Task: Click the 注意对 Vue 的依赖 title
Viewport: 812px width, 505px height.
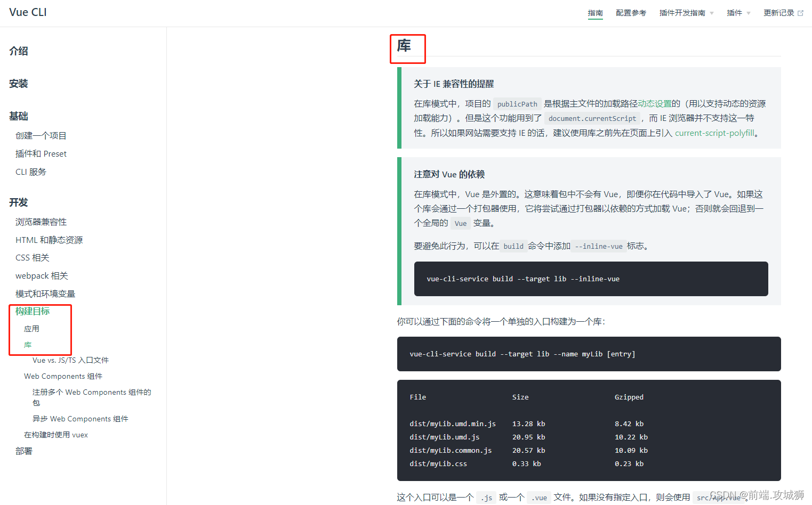Action: pyautogui.click(x=449, y=175)
